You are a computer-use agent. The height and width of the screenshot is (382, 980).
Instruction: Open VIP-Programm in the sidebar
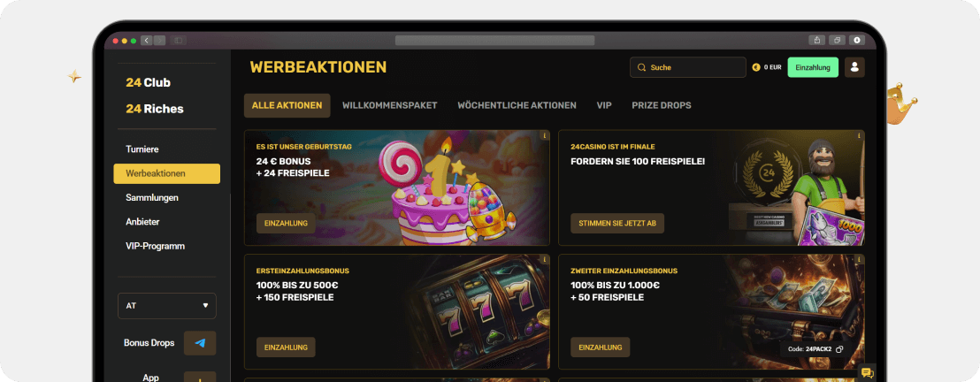[x=155, y=246]
